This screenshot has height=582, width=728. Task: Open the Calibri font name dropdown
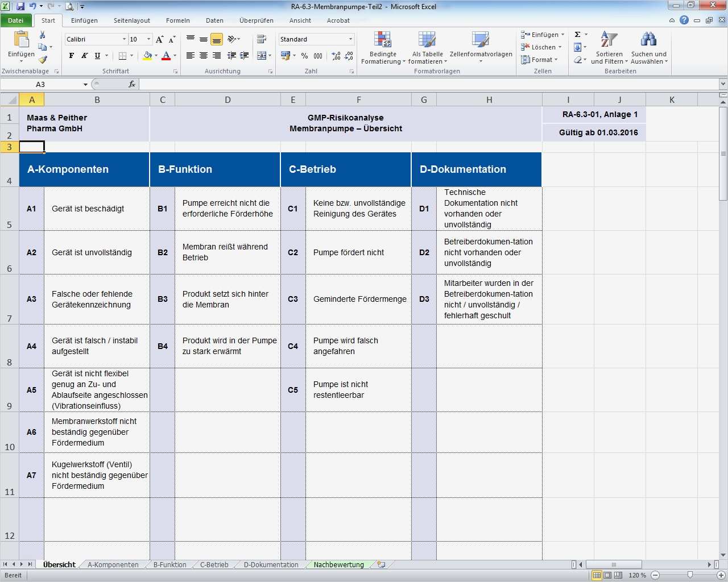[124, 39]
